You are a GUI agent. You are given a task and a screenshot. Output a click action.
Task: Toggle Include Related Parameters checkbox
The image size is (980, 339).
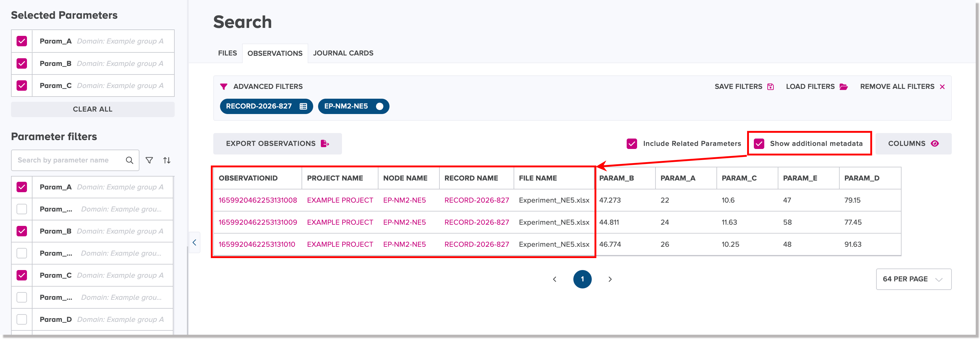(632, 143)
